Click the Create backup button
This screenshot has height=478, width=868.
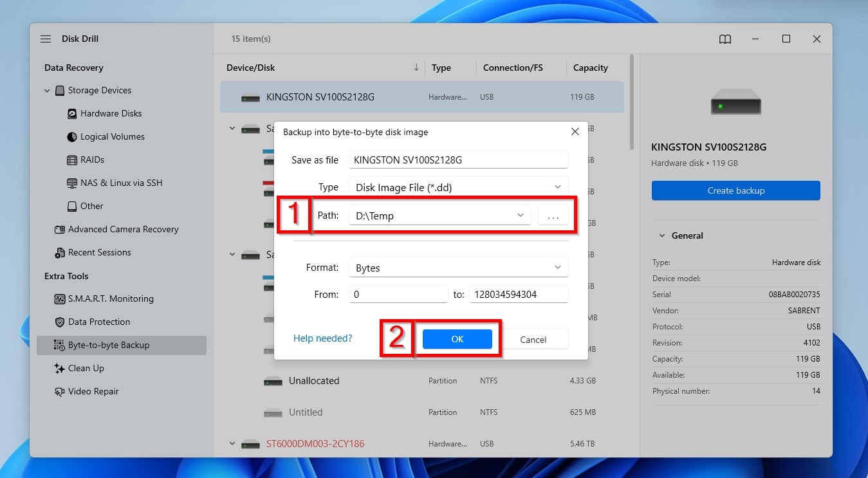[735, 190]
